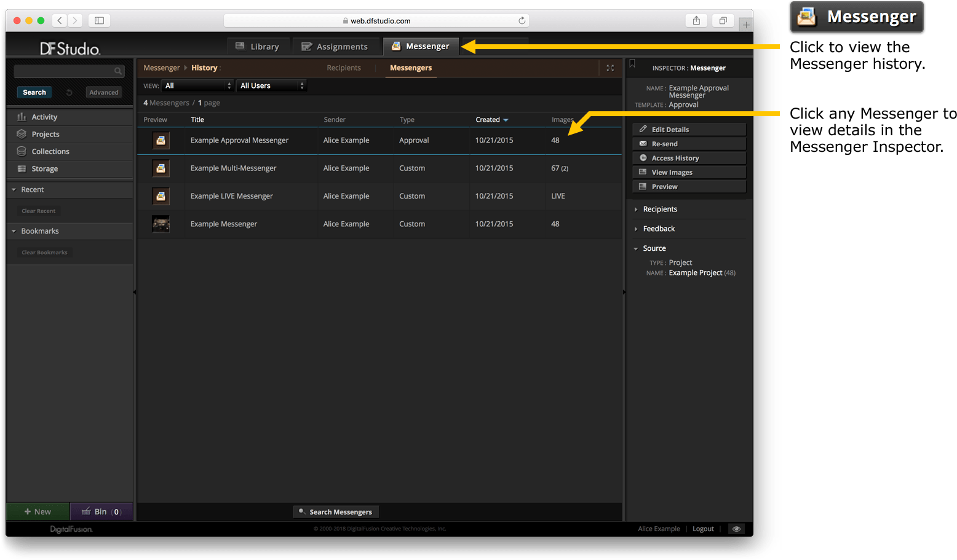The image size is (957, 560).
Task: Collapse the Inspector with the divider arrow
Action: tap(624, 292)
